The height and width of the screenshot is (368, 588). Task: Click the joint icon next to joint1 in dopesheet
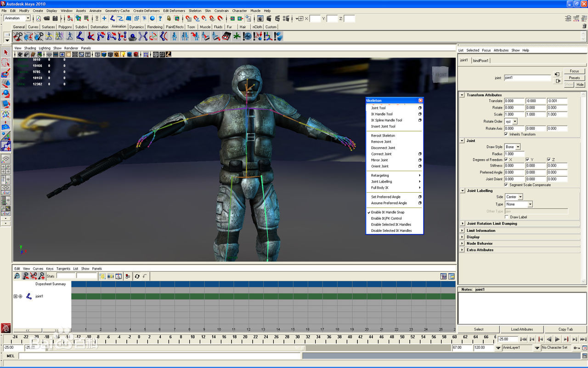[x=29, y=296]
